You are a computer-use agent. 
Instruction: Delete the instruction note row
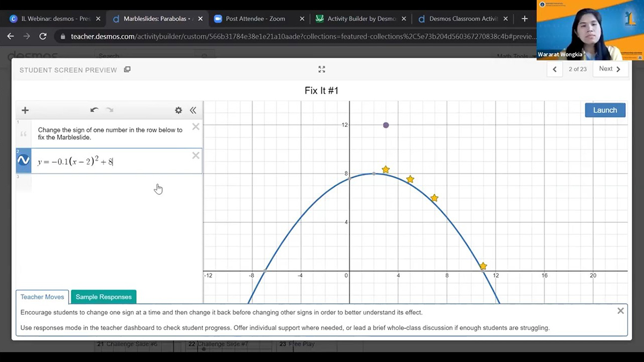click(196, 127)
